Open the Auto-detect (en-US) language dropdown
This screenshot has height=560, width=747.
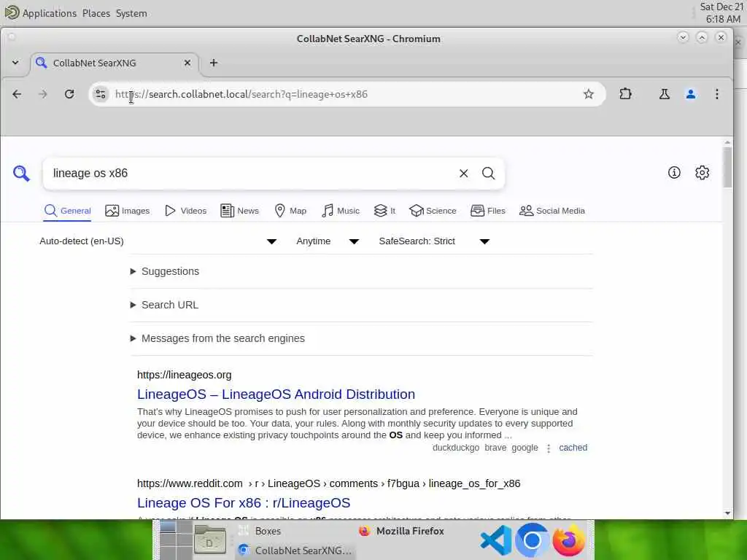(158, 241)
